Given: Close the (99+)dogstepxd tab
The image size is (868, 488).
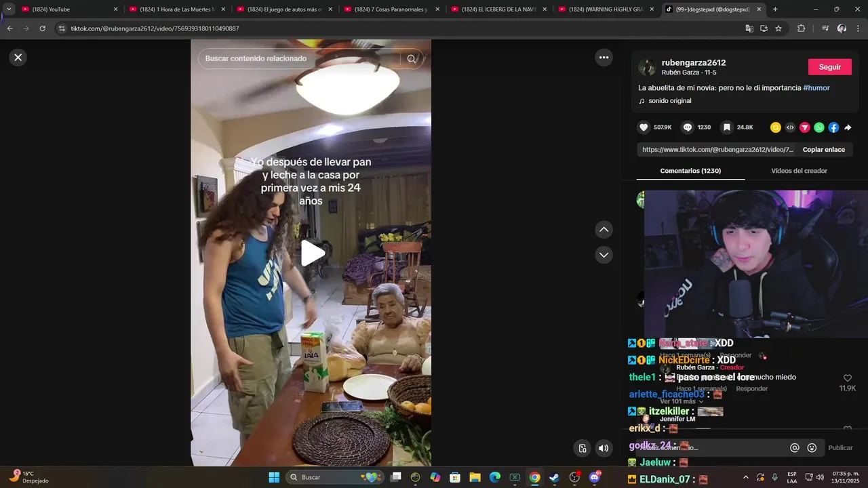Looking at the screenshot, I should coord(759,9).
